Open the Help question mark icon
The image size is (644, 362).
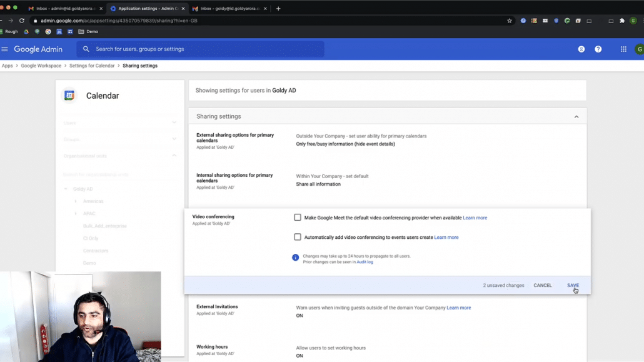pyautogui.click(x=598, y=49)
